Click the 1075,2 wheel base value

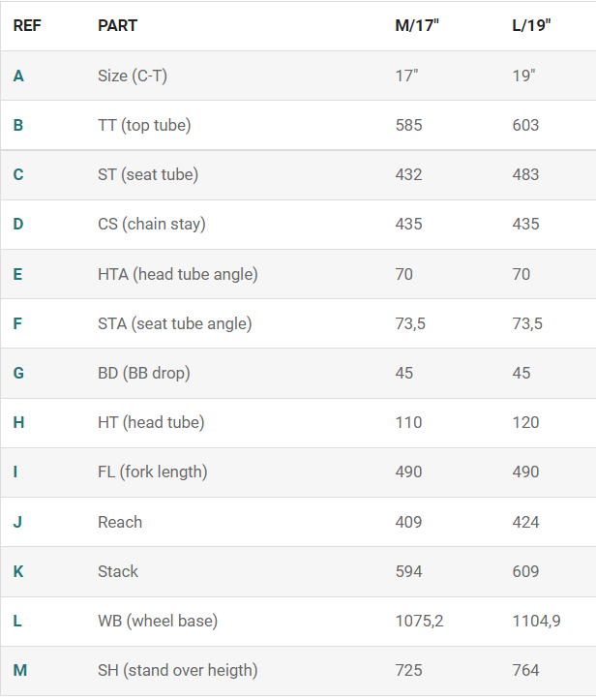[419, 621]
